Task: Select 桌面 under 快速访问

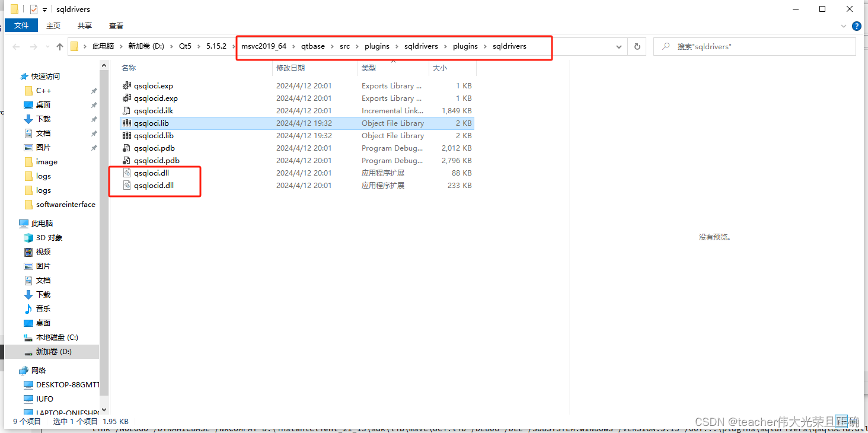Action: [43, 104]
